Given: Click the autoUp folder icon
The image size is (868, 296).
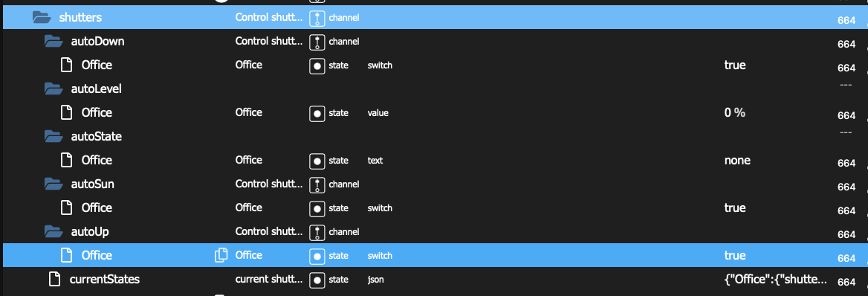Looking at the screenshot, I should coord(54,232).
